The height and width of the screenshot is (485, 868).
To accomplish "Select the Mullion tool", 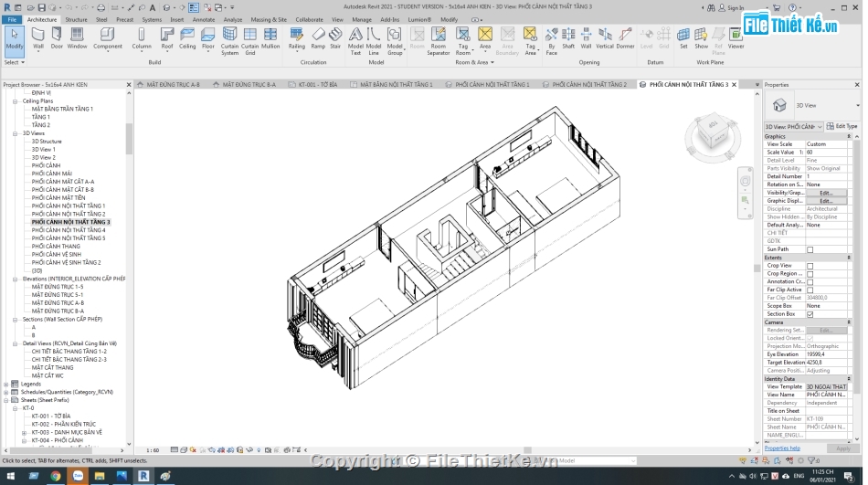I will 270,38.
